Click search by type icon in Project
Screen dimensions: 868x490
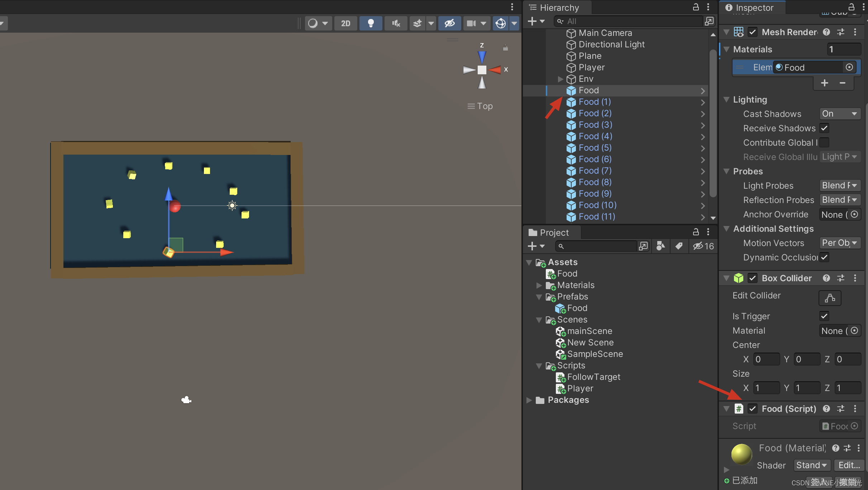point(660,246)
